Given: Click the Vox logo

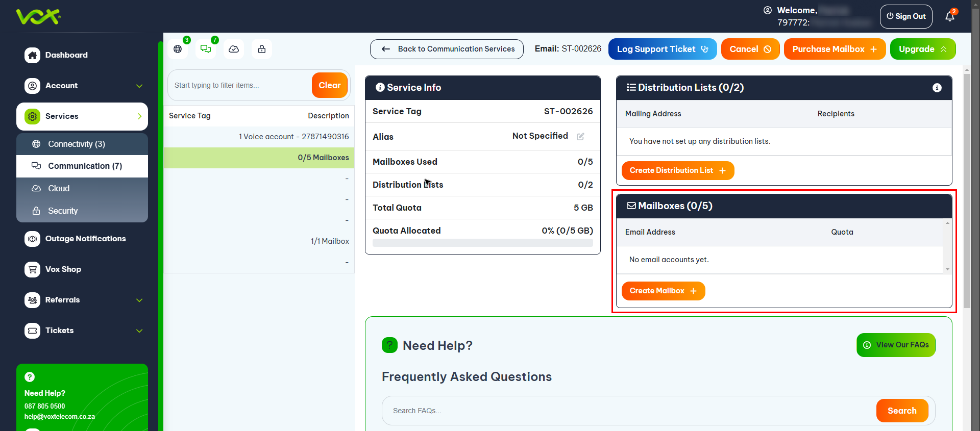Looking at the screenshot, I should [38, 17].
